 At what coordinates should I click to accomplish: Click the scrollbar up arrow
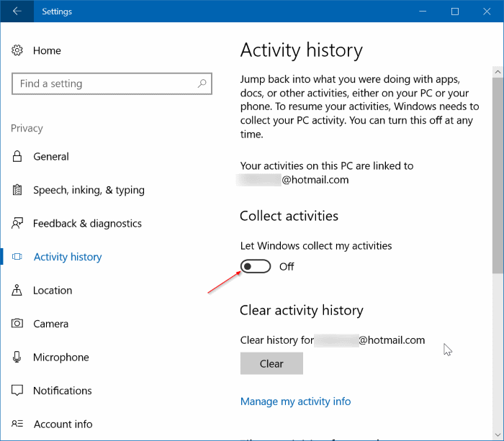click(498, 72)
